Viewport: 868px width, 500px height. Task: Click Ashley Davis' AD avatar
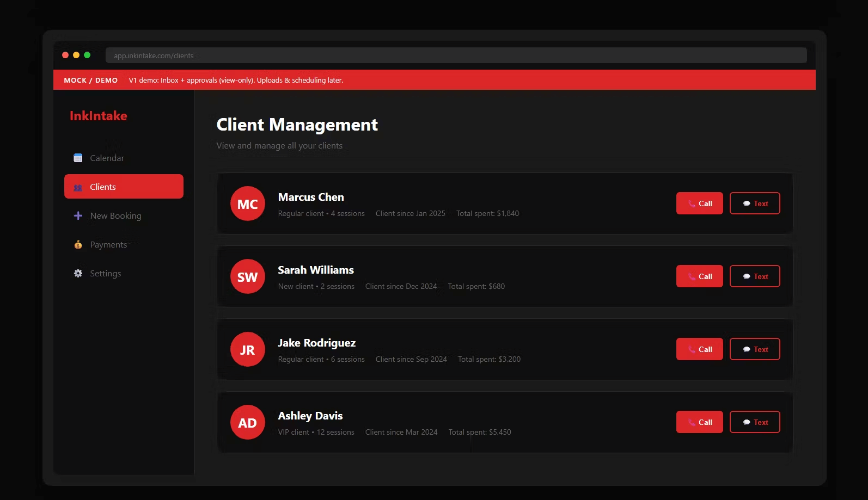tap(247, 423)
